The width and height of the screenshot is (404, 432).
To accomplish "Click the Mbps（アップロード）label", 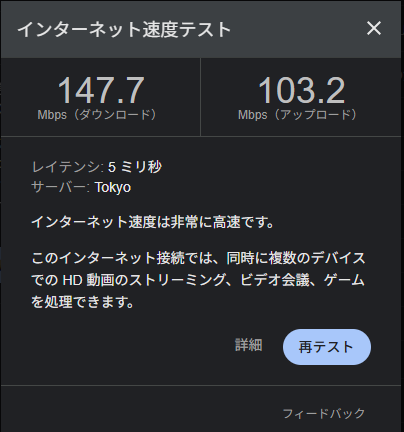I will [298, 115].
